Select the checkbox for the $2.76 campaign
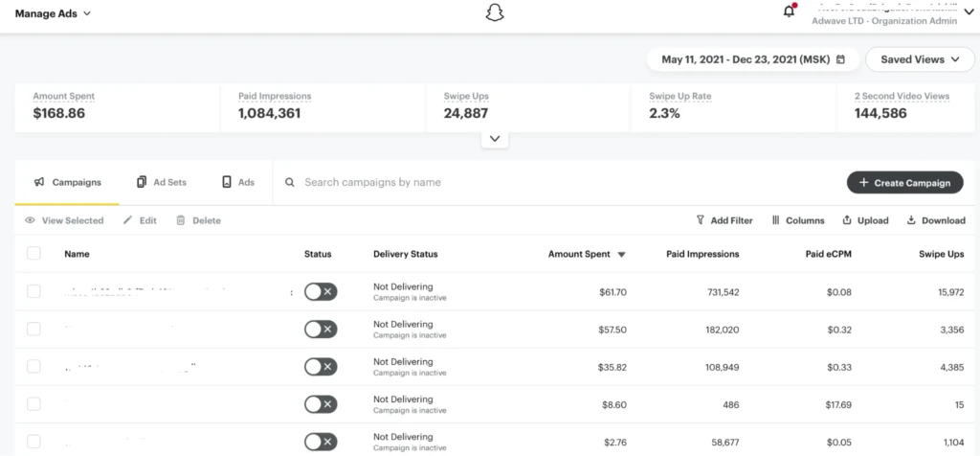This screenshot has width=980, height=456. tap(33, 442)
